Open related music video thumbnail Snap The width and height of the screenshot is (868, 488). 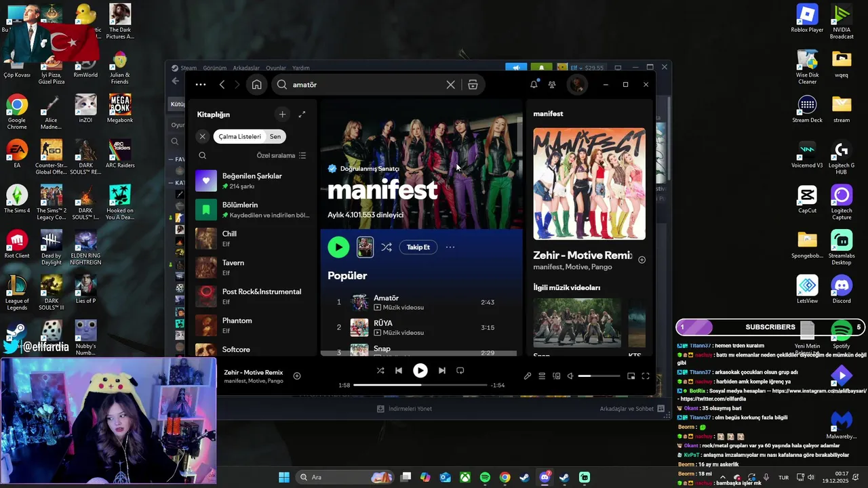coord(576,323)
